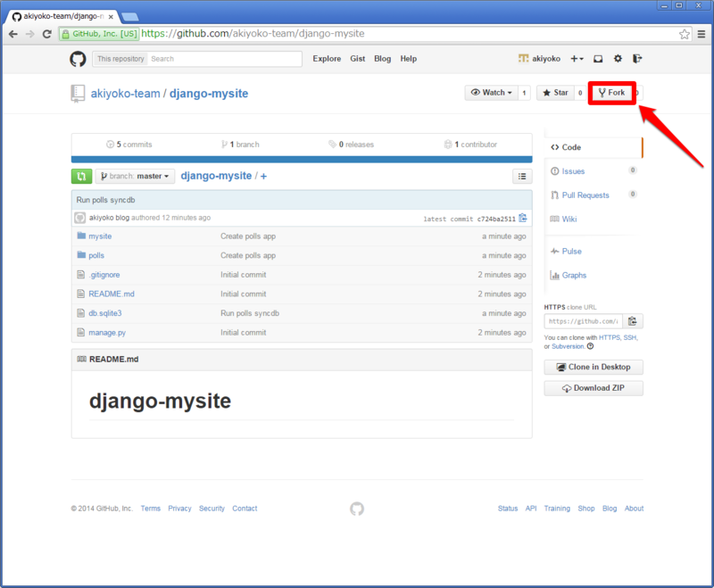The image size is (714, 588).
Task: Go back in browser history
Action: 13,34
